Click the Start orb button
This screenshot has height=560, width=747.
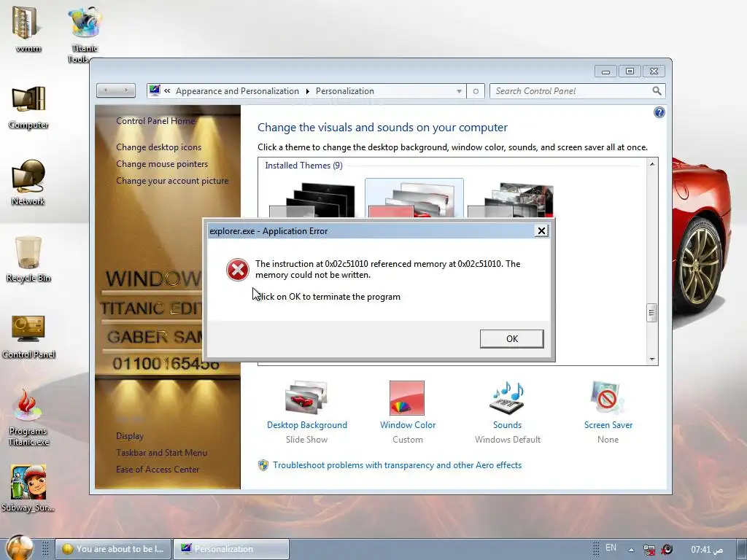coord(19,548)
